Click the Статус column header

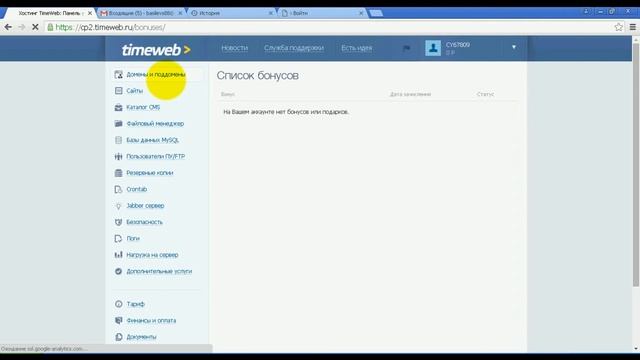[x=485, y=94]
